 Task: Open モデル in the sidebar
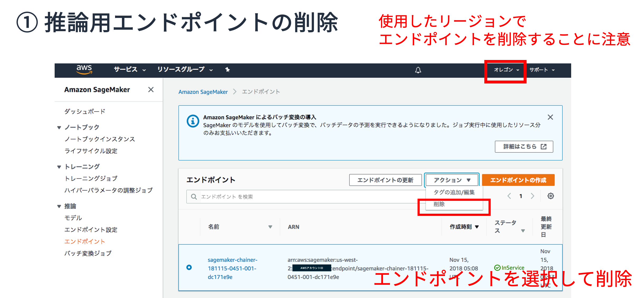tap(73, 218)
